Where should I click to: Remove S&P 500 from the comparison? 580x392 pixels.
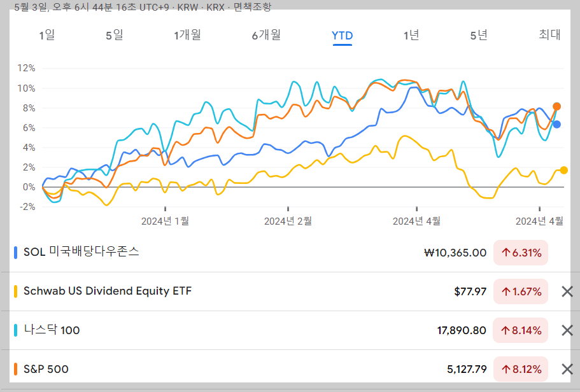[566, 370]
